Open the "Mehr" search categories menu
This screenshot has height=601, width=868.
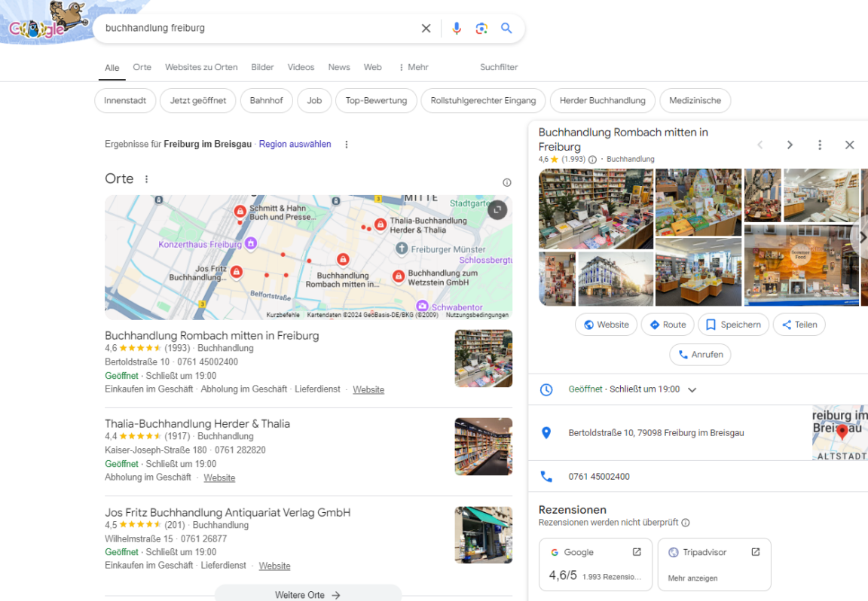coord(413,67)
